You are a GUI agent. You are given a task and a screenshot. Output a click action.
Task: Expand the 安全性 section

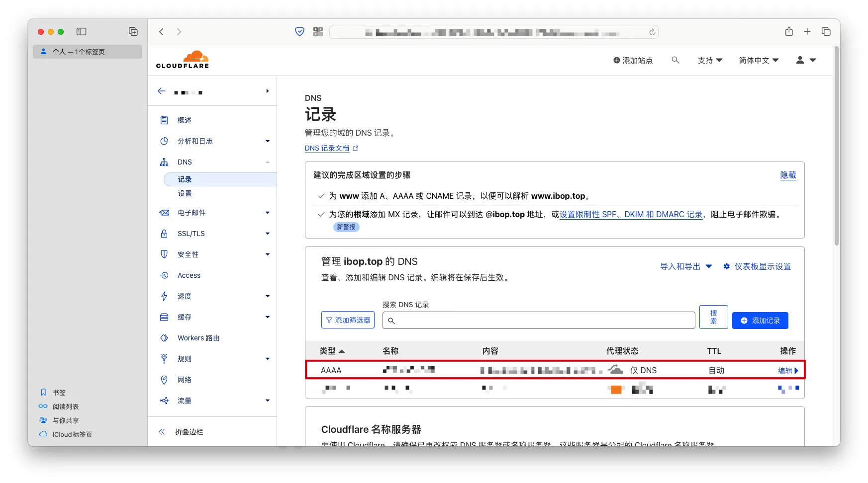tap(215, 254)
